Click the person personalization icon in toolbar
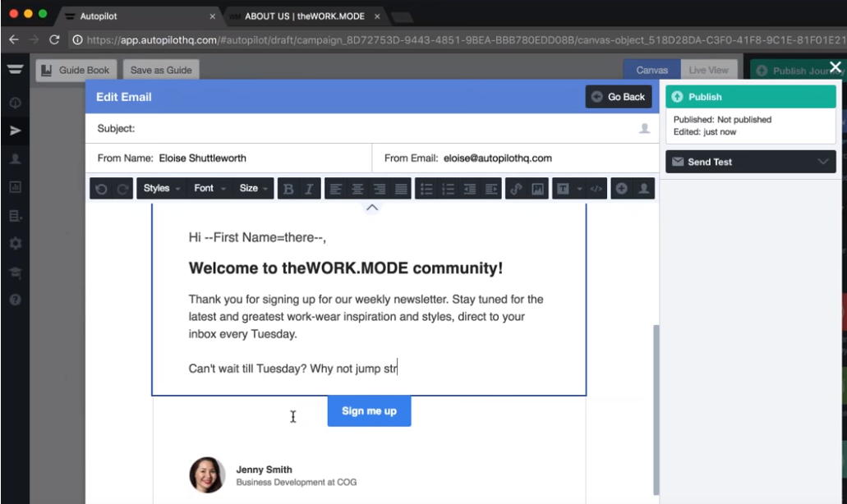Image resolution: width=847 pixels, height=504 pixels. [x=644, y=189]
